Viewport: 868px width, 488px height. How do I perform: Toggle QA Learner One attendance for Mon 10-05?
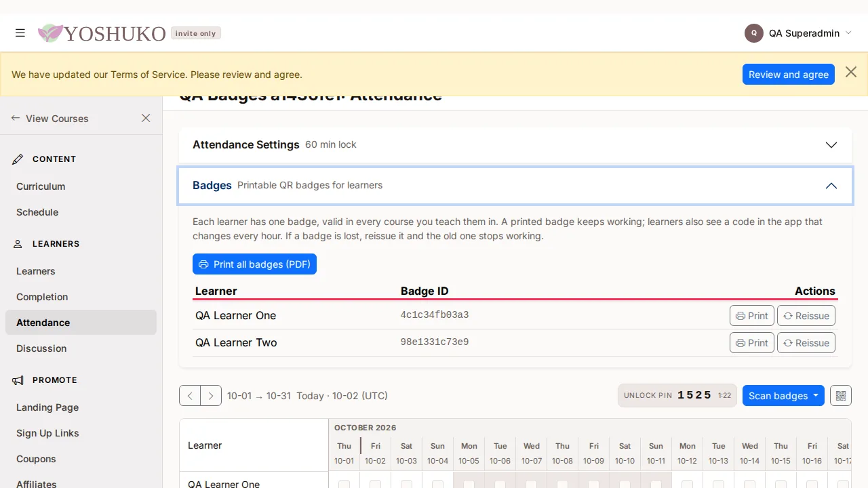(x=469, y=484)
